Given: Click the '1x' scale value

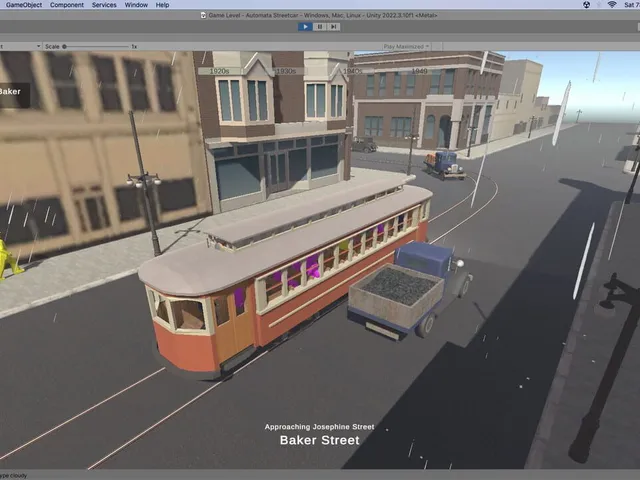Looking at the screenshot, I should pyautogui.click(x=134, y=47).
